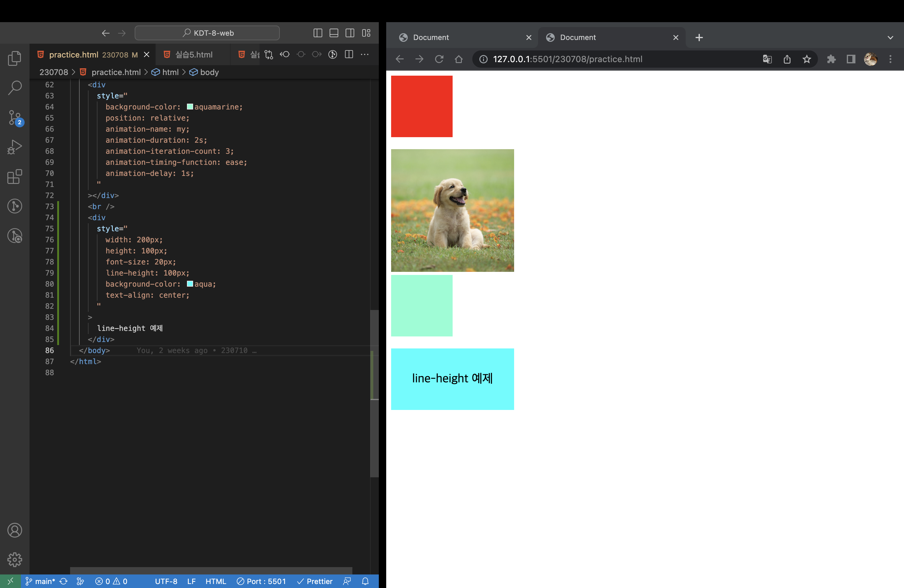Image resolution: width=904 pixels, height=588 pixels.
Task: Open errors and warnings count in status bar
Action: [111, 581]
